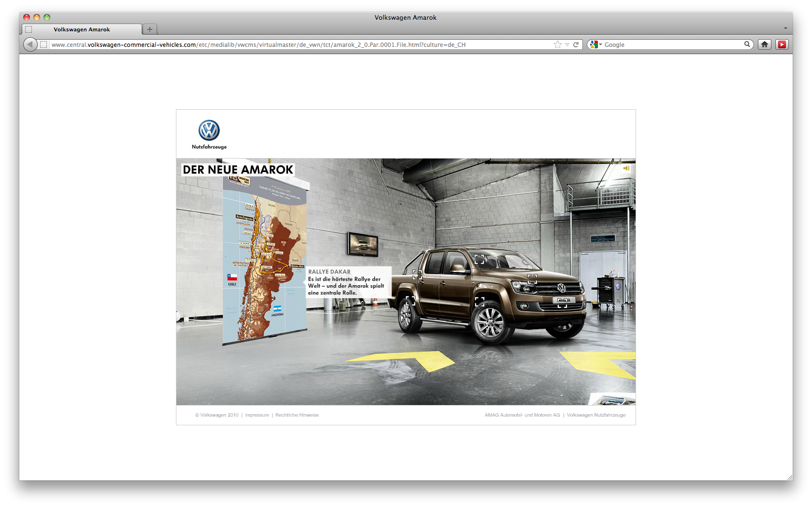
Task: Click the wall-mounted TV screen
Action: click(362, 244)
